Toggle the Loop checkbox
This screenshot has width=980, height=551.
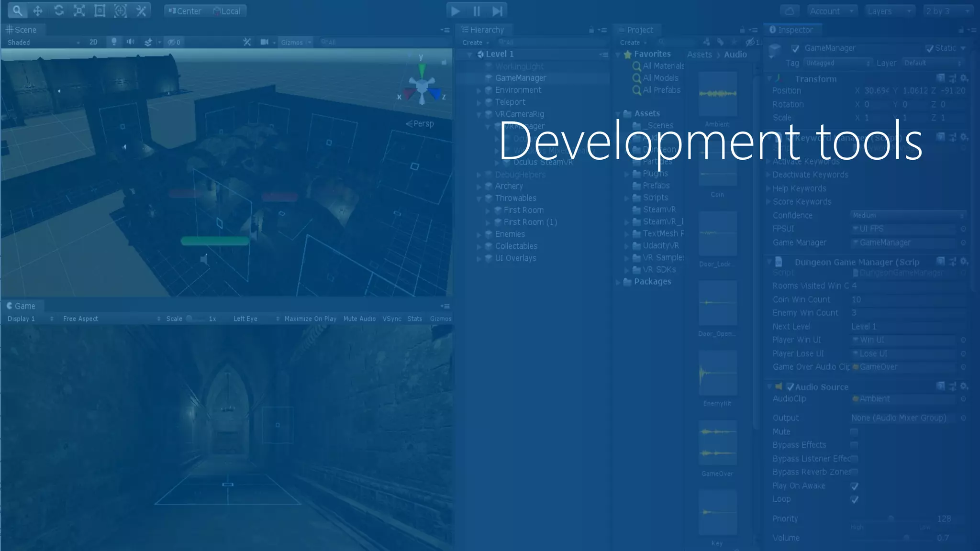pos(855,499)
